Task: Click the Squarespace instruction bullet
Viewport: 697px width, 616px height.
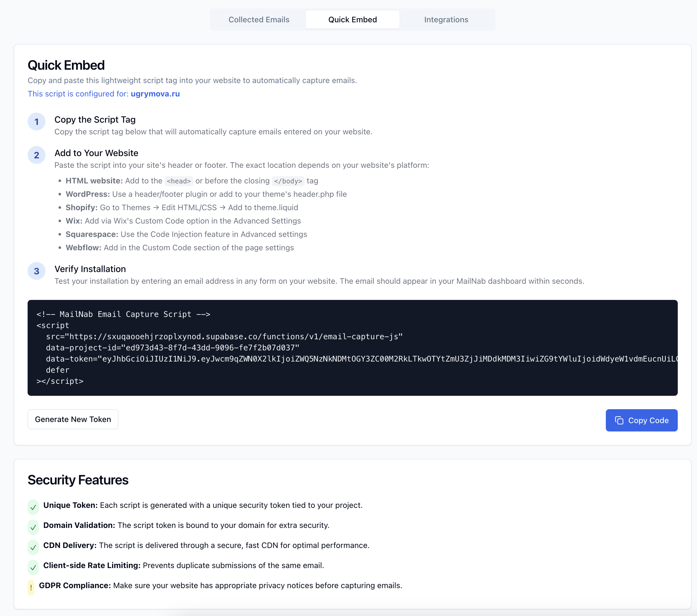Action: [186, 234]
